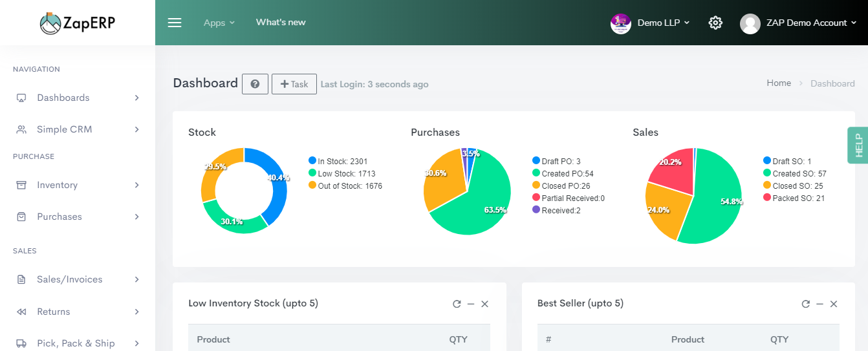Close the Low Inventory Stock panel

484,304
